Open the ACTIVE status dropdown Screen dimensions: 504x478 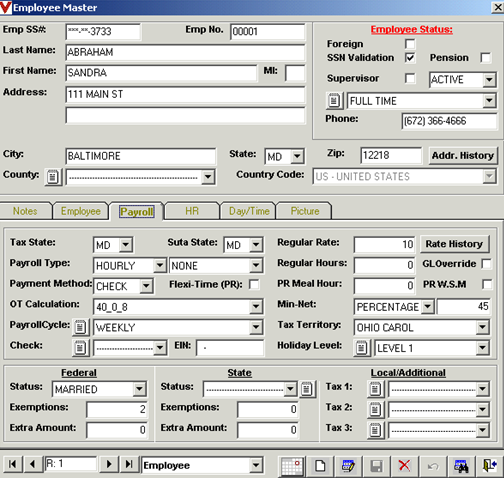click(x=489, y=80)
